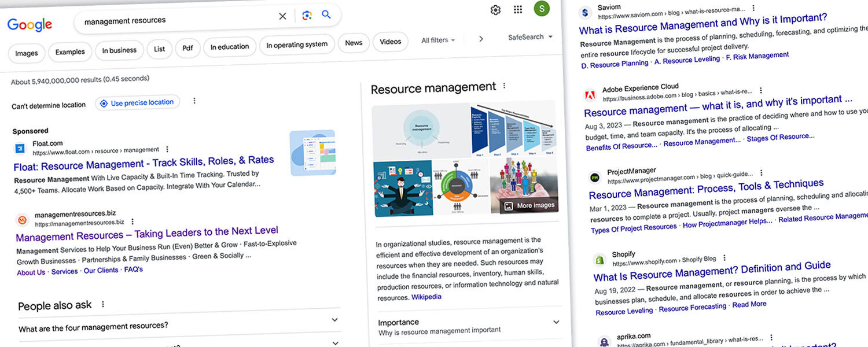Open the Wikipedia source link

[x=426, y=297]
